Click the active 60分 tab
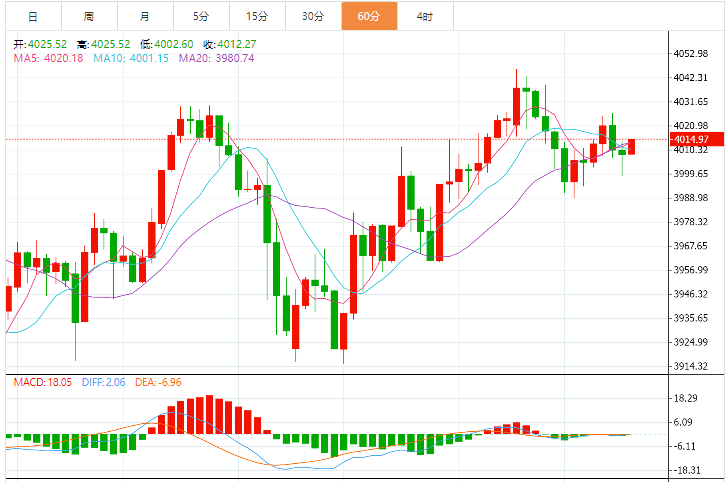 369,16
